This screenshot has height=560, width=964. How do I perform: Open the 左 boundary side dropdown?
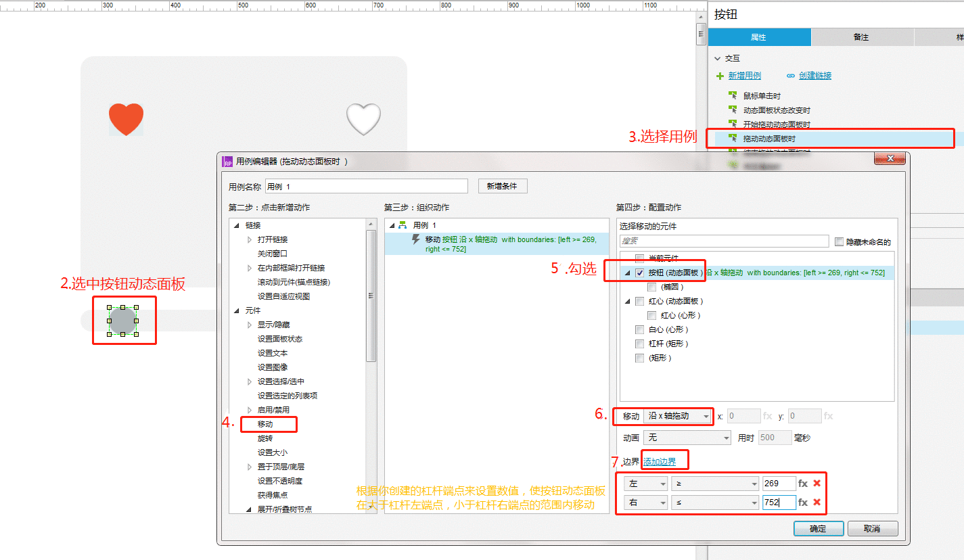(646, 484)
